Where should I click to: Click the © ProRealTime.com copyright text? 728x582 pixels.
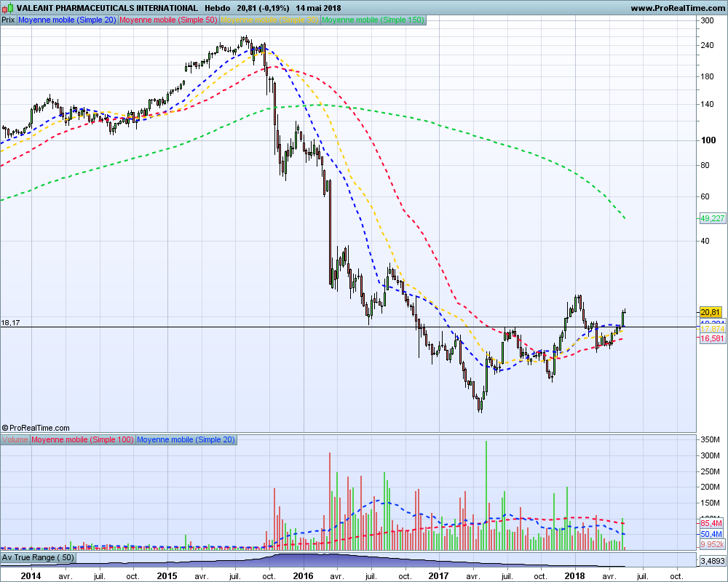pos(36,428)
